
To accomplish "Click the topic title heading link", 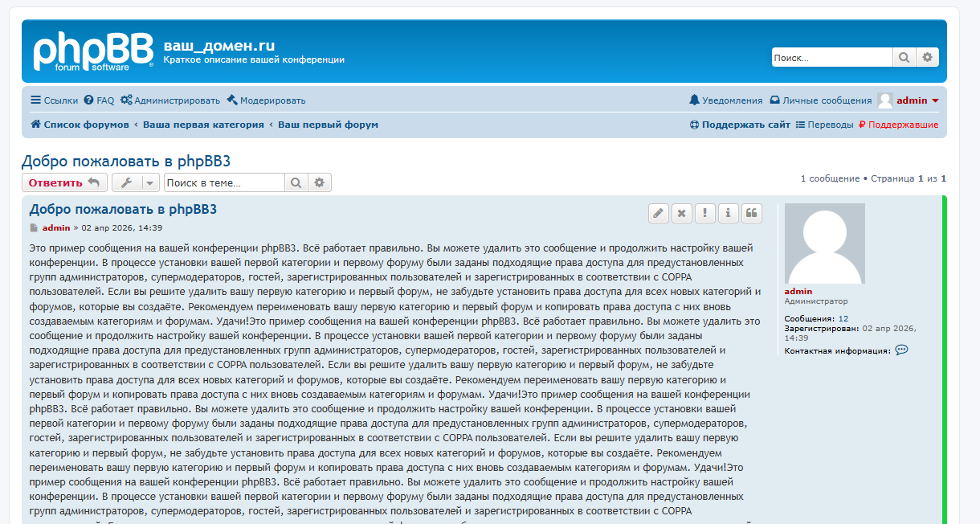I will pos(126,161).
